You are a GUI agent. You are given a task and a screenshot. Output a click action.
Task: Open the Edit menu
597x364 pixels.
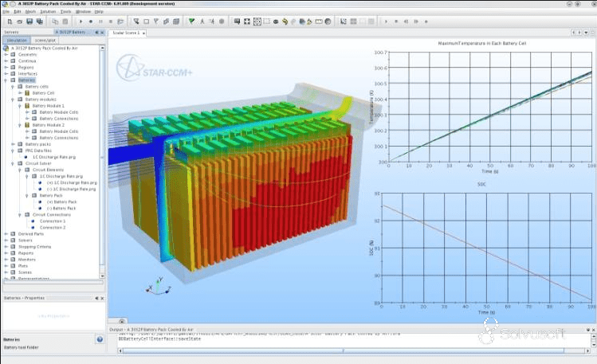point(17,12)
